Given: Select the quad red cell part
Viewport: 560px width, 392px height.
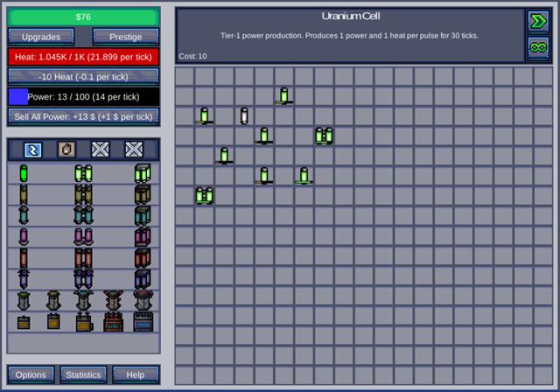Looking at the screenshot, I should (143, 258).
